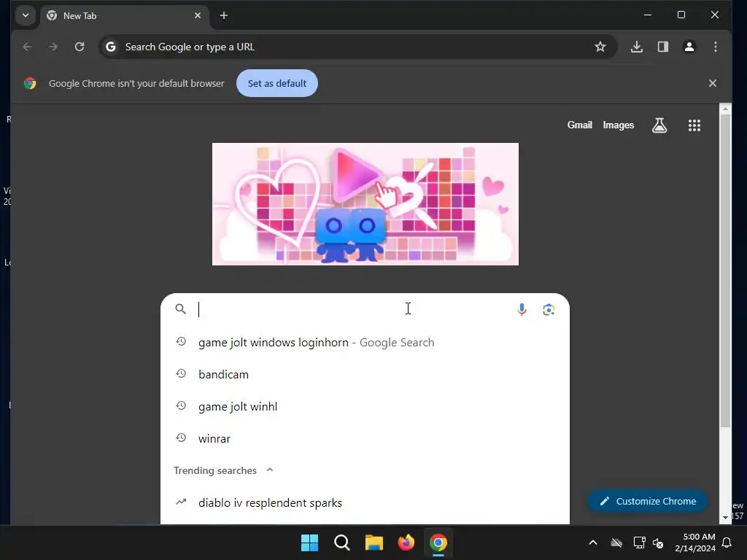Select the game jolt winhl suggestion
The width and height of the screenshot is (747, 560).
(x=365, y=407)
